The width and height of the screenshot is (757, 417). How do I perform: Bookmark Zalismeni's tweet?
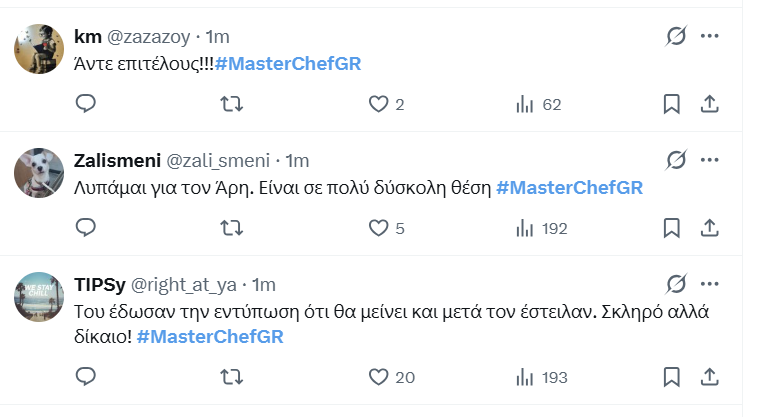click(x=672, y=228)
